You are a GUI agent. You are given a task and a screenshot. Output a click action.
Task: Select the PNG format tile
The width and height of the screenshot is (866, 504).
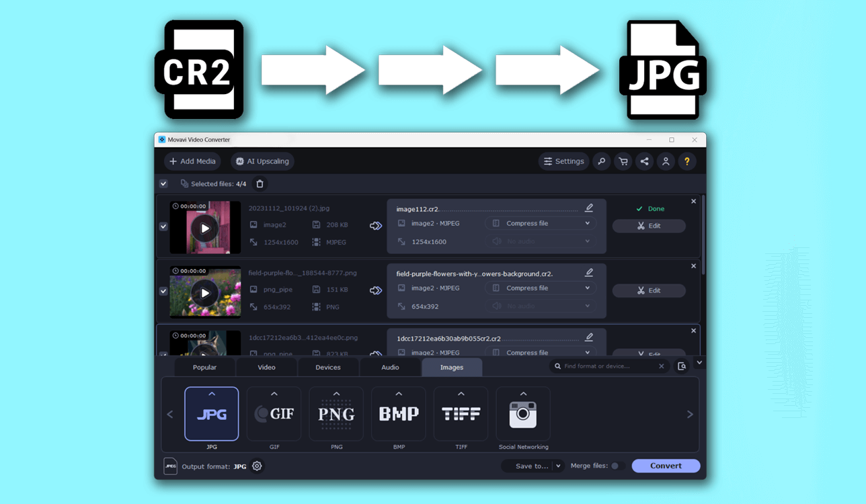point(336,414)
